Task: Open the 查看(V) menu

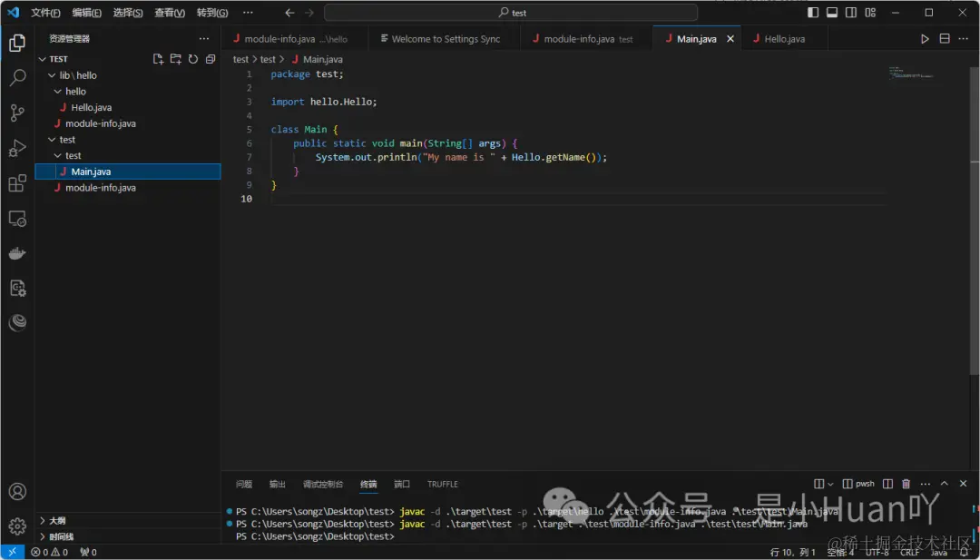Action: click(170, 13)
